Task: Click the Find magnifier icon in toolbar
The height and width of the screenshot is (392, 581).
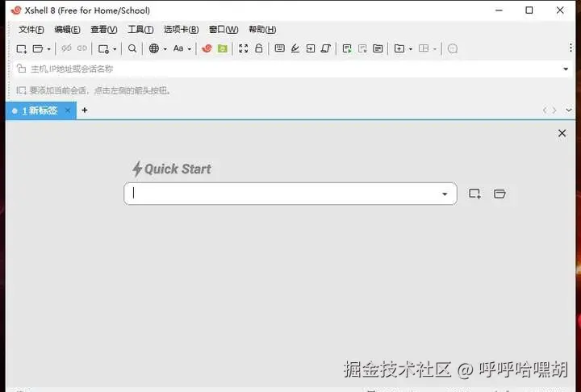Action: 132,48
